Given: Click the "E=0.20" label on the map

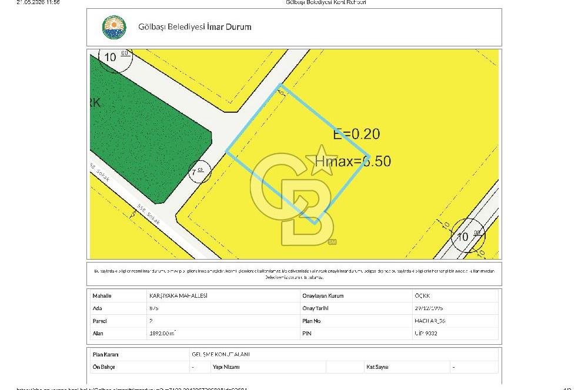Looking at the screenshot, I should tap(356, 134).
